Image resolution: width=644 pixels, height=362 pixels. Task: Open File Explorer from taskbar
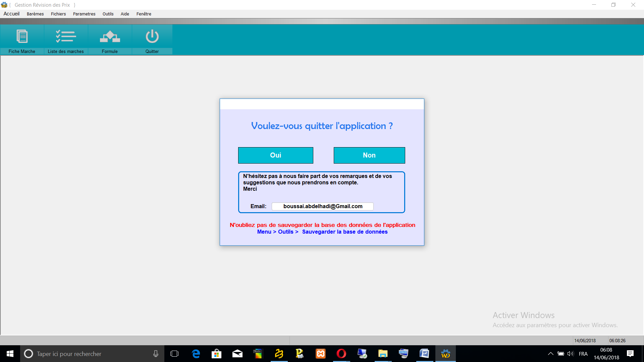pyautogui.click(x=383, y=354)
